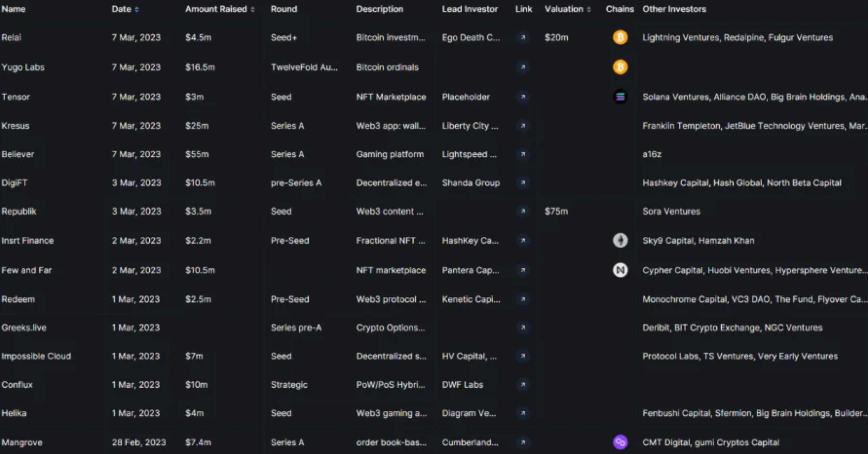The height and width of the screenshot is (454, 868).
Task: Click the Chains column header
Action: click(620, 9)
